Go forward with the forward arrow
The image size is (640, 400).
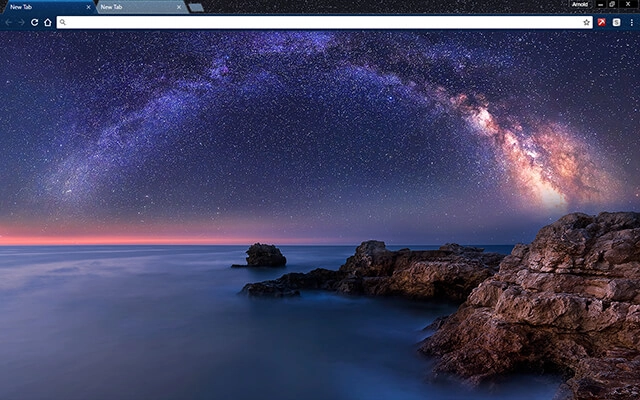click(x=21, y=22)
